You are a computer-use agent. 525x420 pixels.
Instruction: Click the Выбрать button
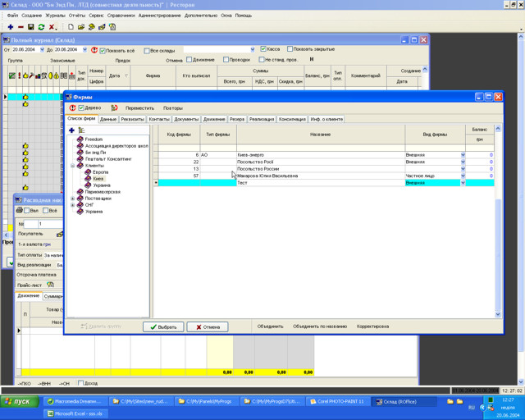pos(163,326)
